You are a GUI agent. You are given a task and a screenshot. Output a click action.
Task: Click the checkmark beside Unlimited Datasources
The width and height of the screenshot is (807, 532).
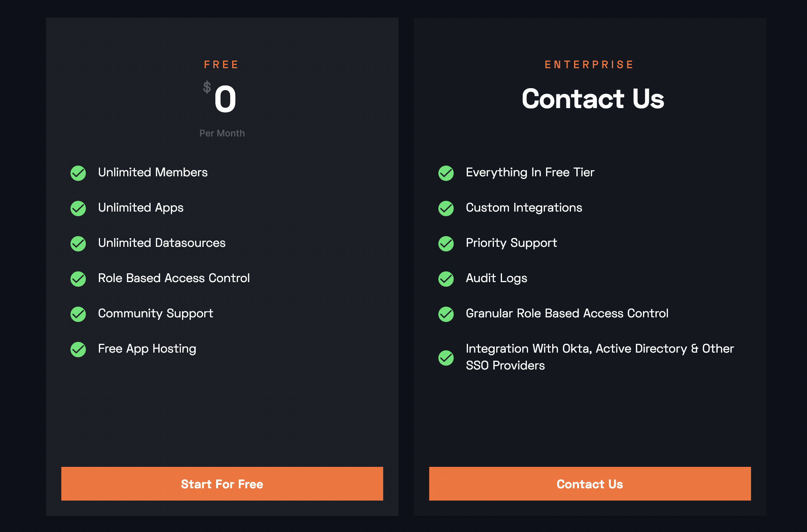(x=78, y=244)
